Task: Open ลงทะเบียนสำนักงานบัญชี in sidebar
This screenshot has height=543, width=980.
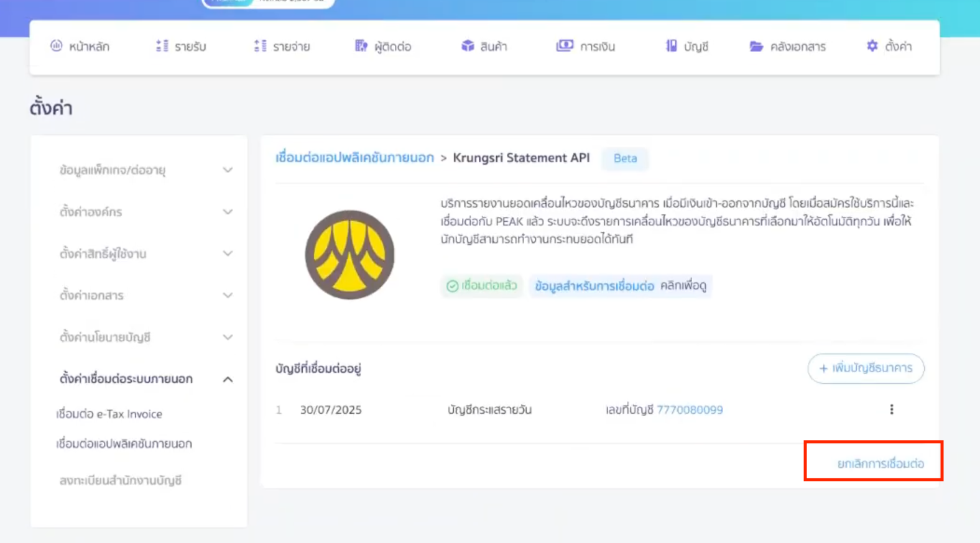Action: click(121, 480)
